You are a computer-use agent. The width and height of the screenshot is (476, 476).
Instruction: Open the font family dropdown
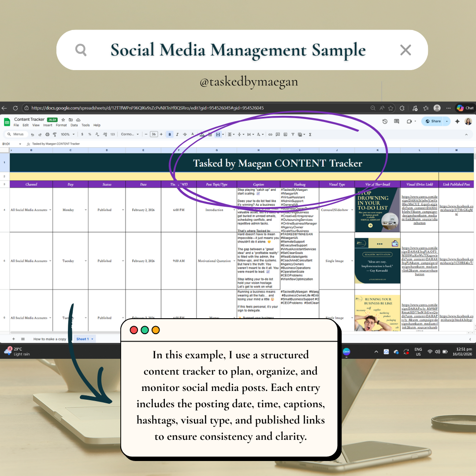point(130,134)
